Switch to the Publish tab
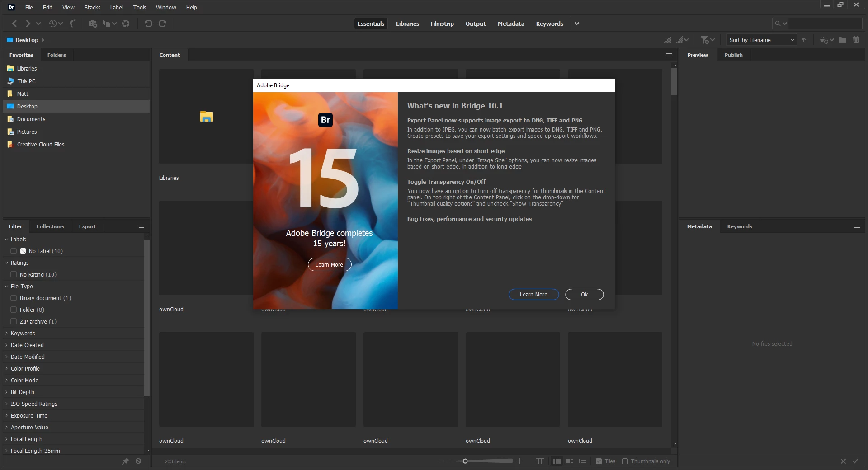868x470 pixels. coord(733,55)
